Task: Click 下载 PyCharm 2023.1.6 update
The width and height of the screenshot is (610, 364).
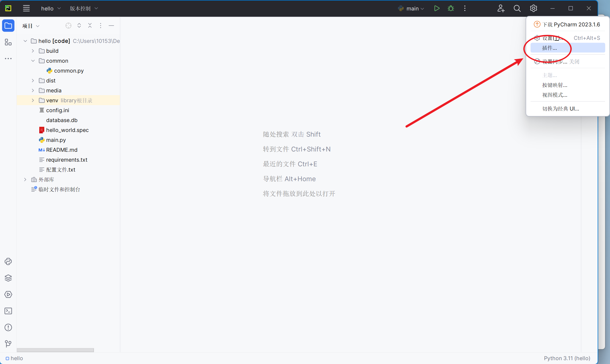Action: point(571,24)
